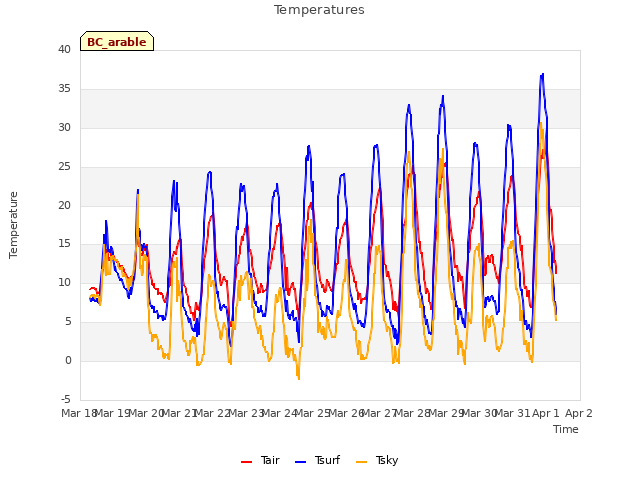Click the highest blue Tsurf peak near Apr 1

click(542, 74)
